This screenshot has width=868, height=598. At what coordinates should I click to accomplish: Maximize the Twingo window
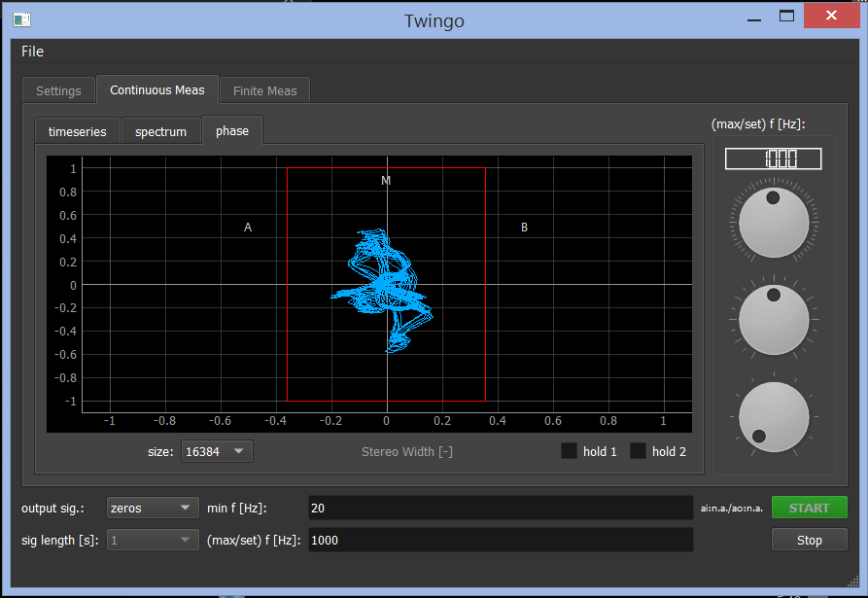[x=786, y=17]
